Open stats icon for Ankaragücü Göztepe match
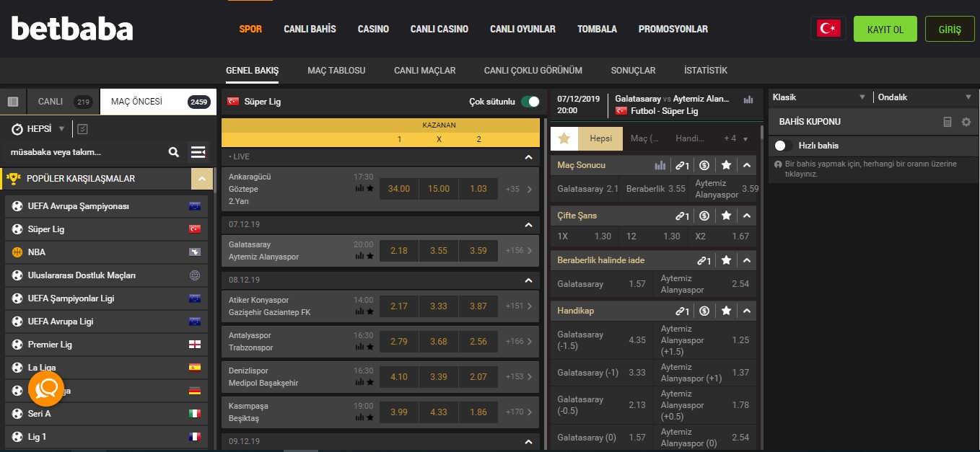980x452 pixels. [359, 188]
